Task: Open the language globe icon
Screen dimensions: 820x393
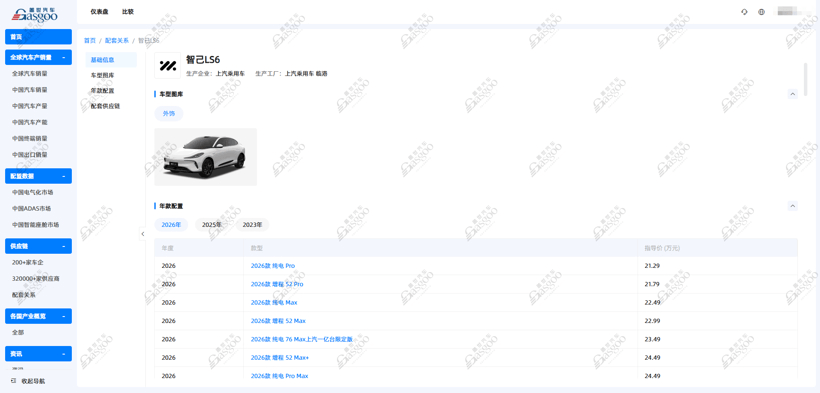Action: point(761,12)
